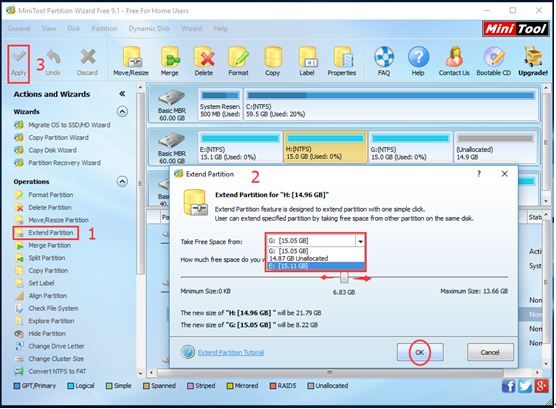
Task: Collapse the Operations section
Action: tap(122, 181)
